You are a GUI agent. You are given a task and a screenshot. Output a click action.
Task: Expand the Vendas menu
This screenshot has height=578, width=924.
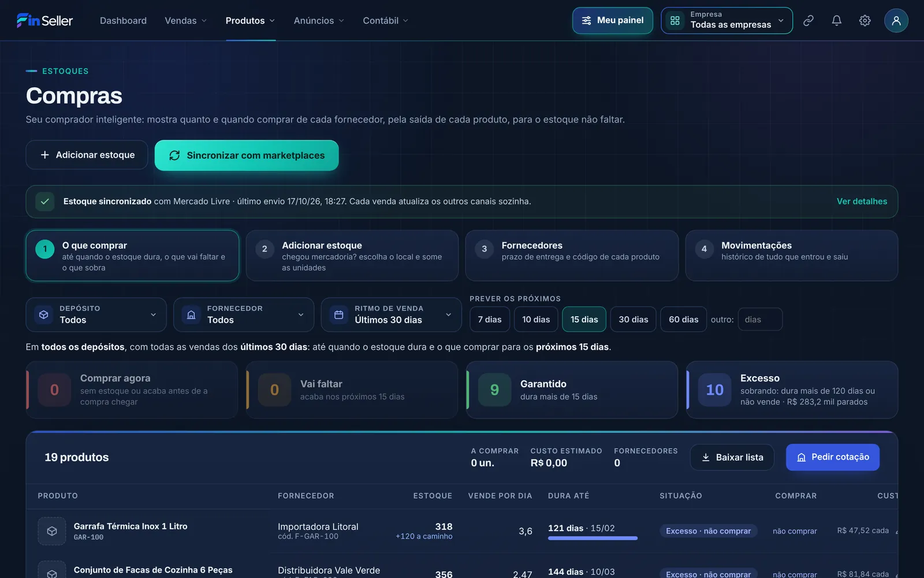click(x=186, y=21)
